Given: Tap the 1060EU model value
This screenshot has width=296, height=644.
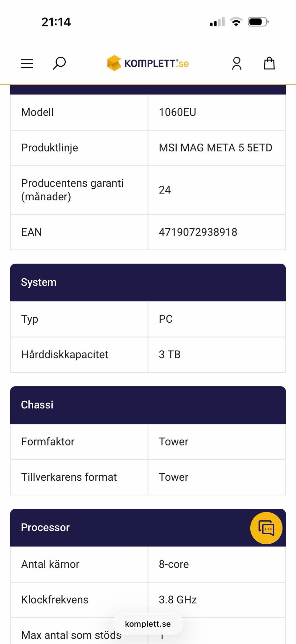Looking at the screenshot, I should click(x=177, y=112).
